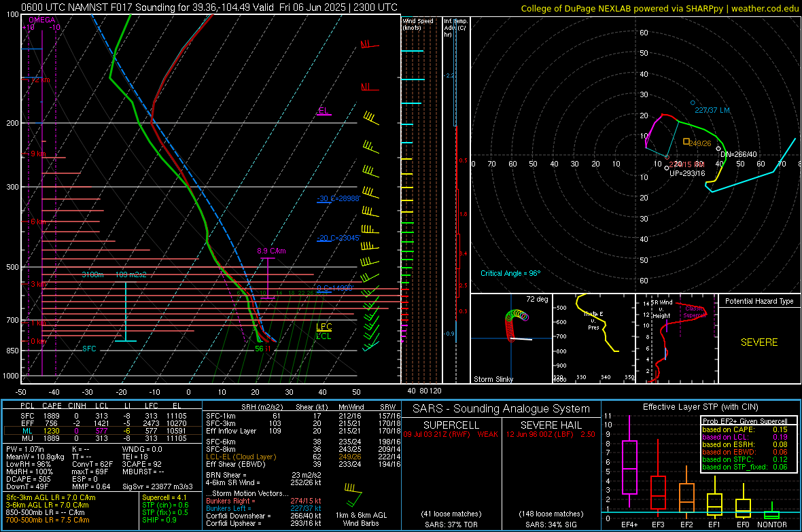The width and height of the screenshot is (802, 532).
Task: Click the SigSvr = 23877 m3/s3 value
Action: pyautogui.click(x=158, y=486)
